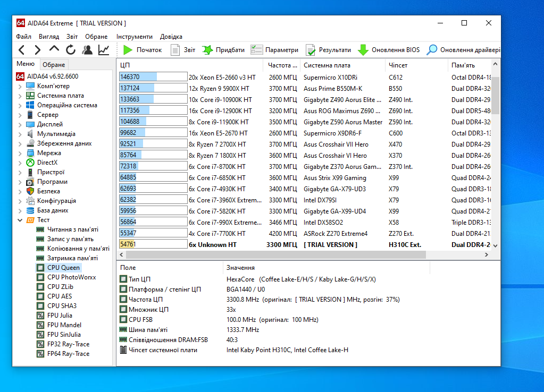Sort by the Чіпсет column header
This screenshot has width=544, height=392.
(417, 65)
